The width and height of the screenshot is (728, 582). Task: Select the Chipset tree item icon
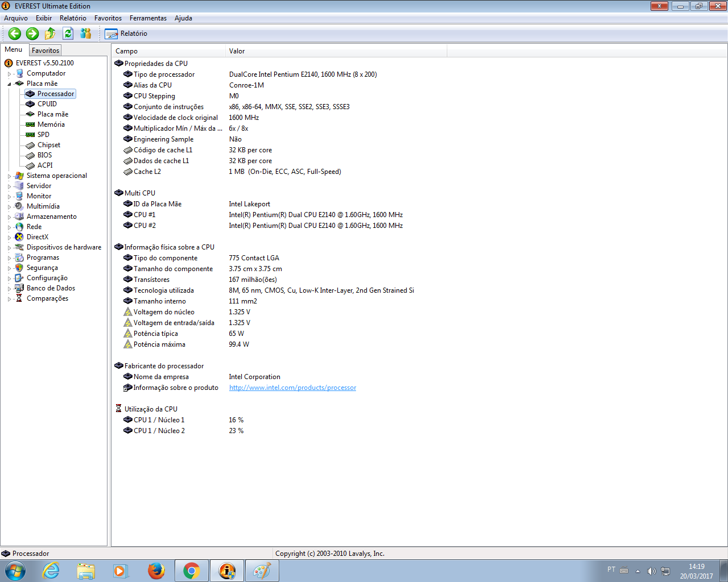(x=30, y=145)
